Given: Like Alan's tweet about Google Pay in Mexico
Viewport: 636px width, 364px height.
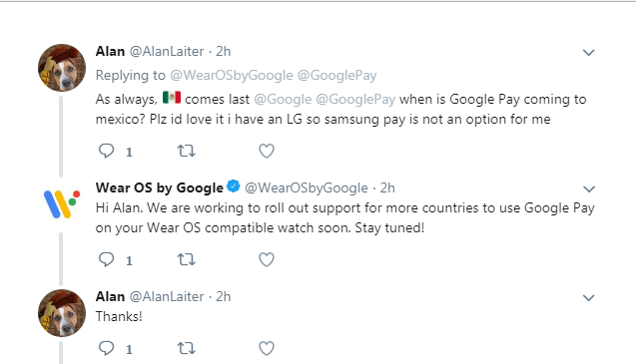Looking at the screenshot, I should point(267,151).
